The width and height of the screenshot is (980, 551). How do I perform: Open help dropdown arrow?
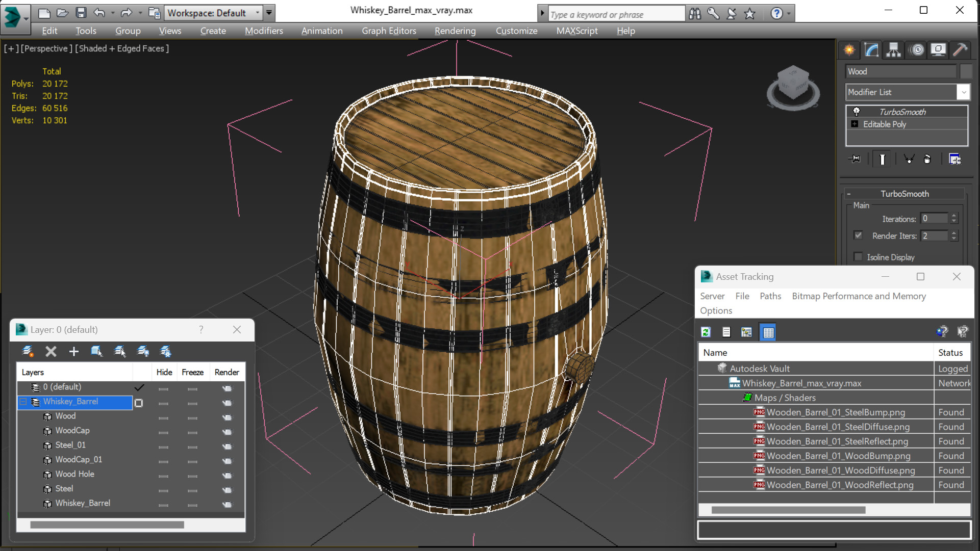[x=789, y=14]
